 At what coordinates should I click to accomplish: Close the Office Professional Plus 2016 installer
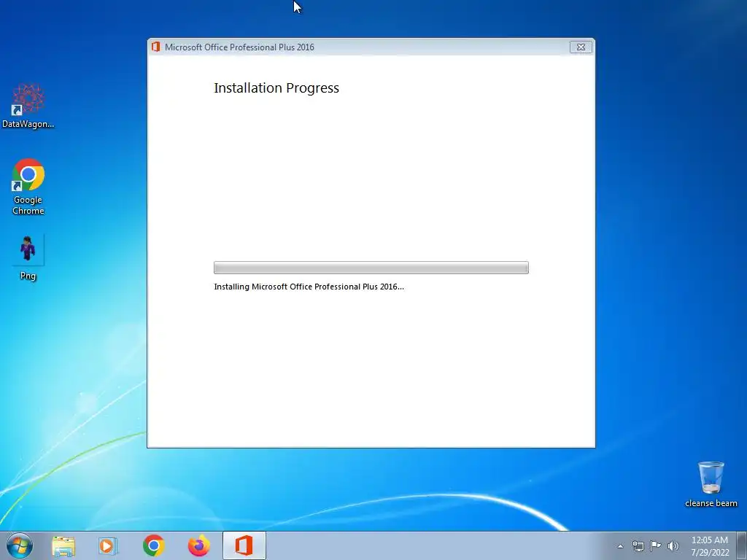coord(581,47)
